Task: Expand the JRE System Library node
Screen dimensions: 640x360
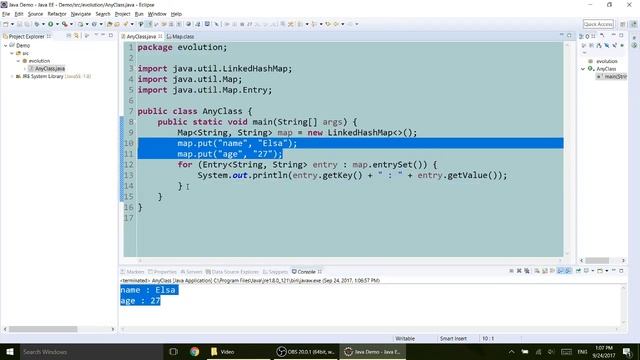Action: coord(12,76)
